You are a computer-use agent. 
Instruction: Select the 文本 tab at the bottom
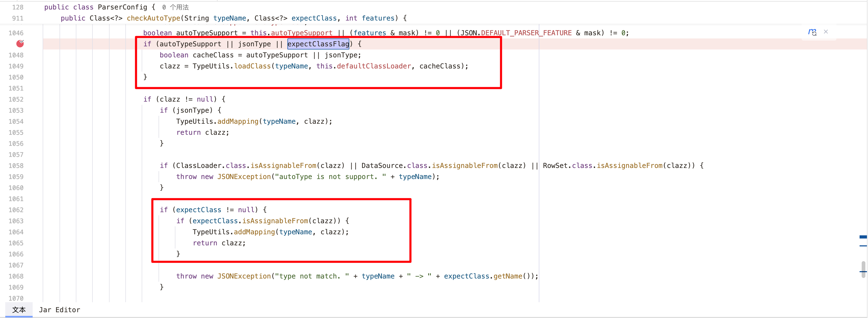click(19, 310)
